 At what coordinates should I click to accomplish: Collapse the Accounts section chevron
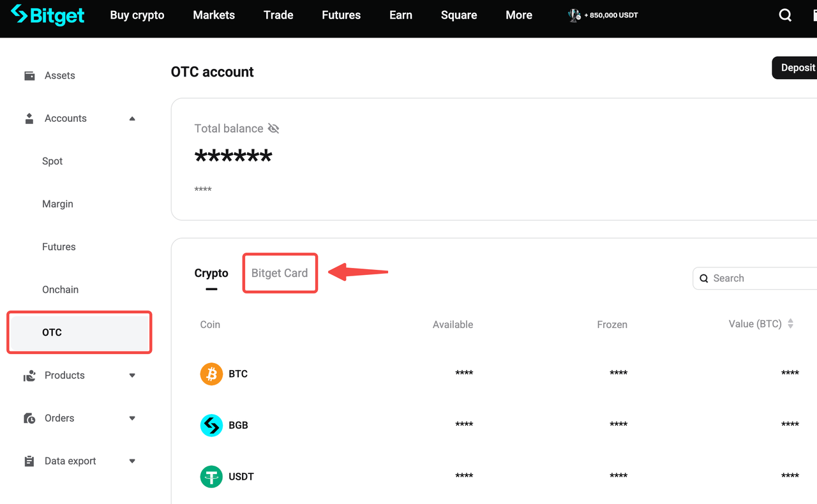point(132,117)
